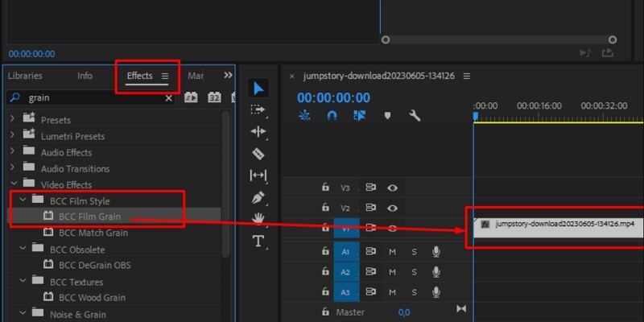The width and height of the screenshot is (644, 322).
Task: Add a marker with the marker icon
Action: point(387,115)
